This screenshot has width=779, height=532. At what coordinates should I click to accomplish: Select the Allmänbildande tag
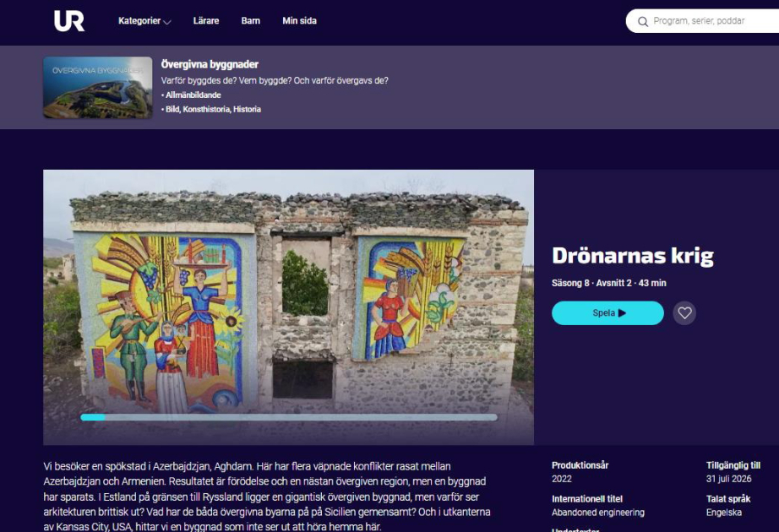(x=191, y=95)
